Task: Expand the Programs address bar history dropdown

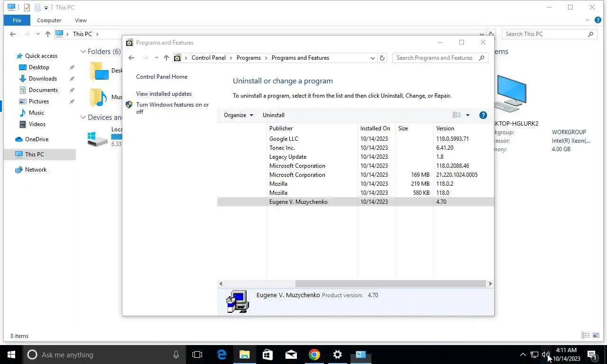Action: pyautogui.click(x=372, y=58)
